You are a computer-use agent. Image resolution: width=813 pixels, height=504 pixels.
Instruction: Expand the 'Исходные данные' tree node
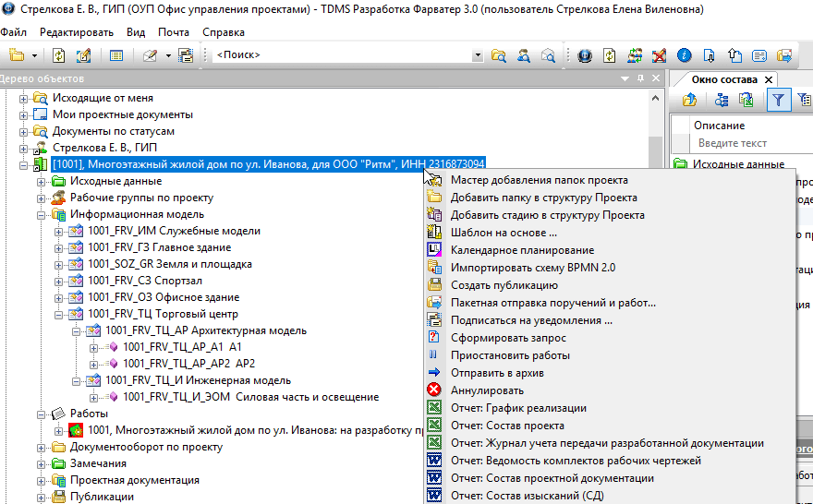42,181
